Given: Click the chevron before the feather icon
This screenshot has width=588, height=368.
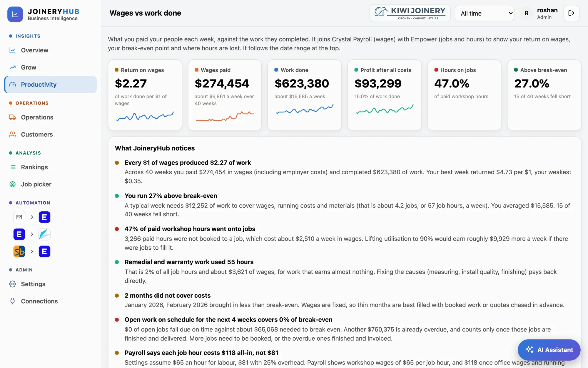Looking at the screenshot, I should pyautogui.click(x=32, y=234).
